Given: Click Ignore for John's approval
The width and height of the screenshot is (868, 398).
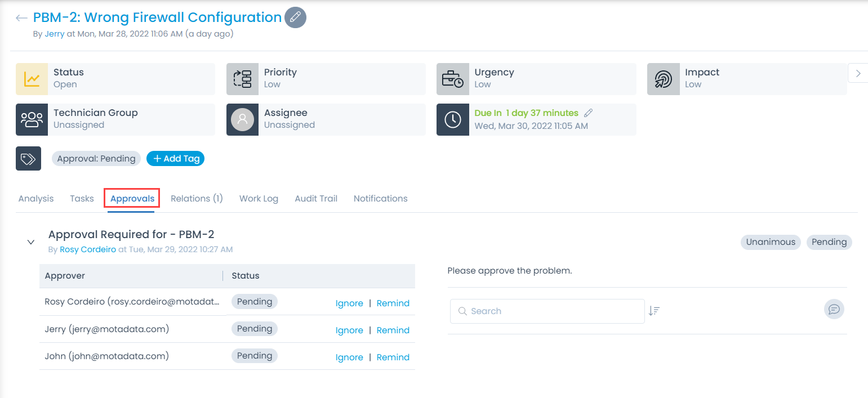Looking at the screenshot, I should (x=349, y=357).
